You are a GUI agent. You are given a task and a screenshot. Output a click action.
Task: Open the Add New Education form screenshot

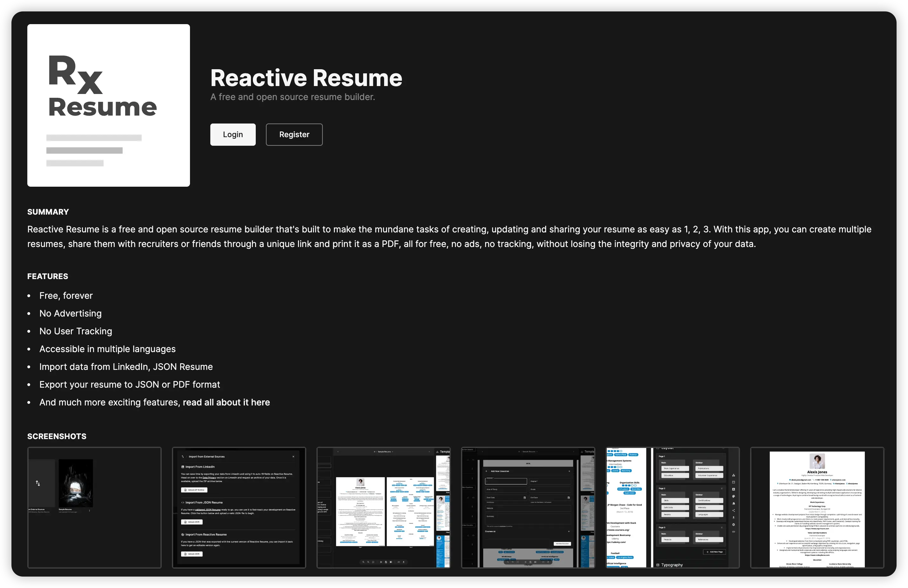[528, 507]
